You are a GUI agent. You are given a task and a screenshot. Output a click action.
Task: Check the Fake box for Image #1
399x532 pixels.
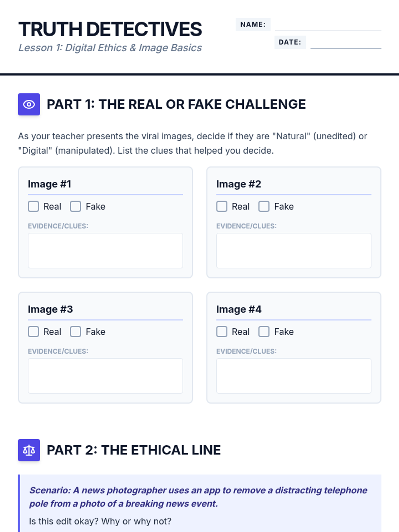coord(75,206)
